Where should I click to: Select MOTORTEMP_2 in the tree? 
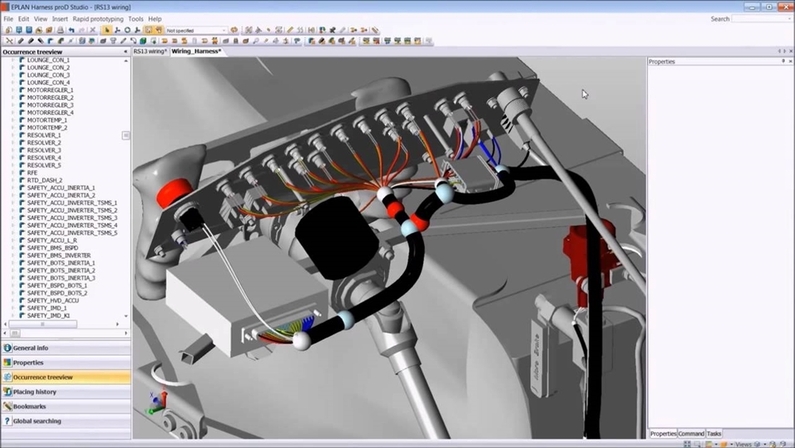[x=47, y=128]
